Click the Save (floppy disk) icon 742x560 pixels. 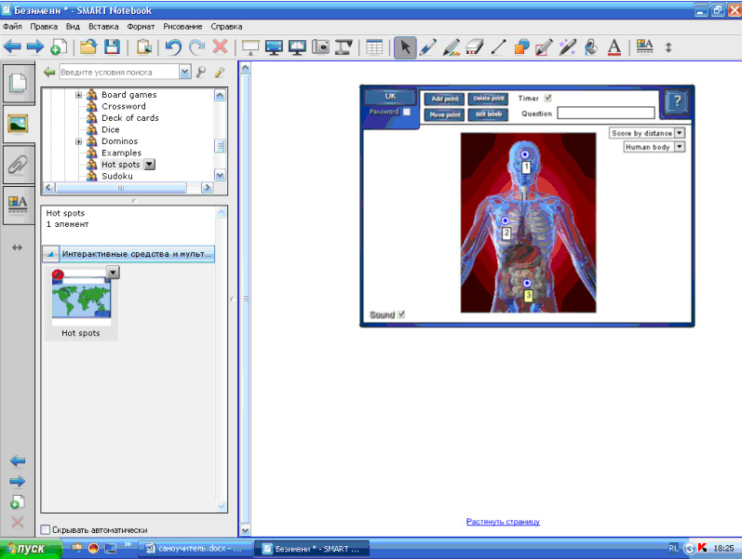pyautogui.click(x=112, y=47)
